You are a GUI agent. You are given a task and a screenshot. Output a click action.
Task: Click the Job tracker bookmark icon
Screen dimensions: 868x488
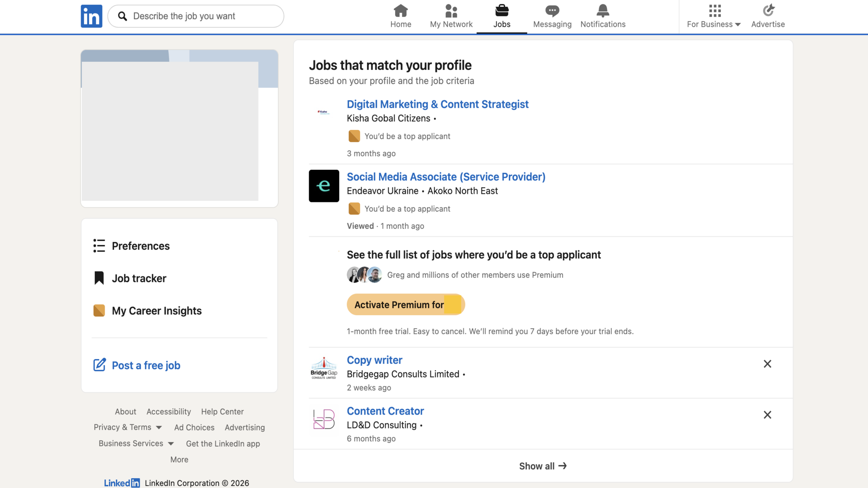(x=99, y=278)
